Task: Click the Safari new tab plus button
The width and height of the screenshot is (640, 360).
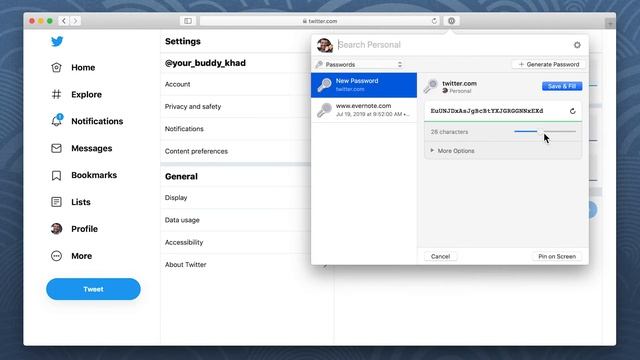Action: click(610, 24)
